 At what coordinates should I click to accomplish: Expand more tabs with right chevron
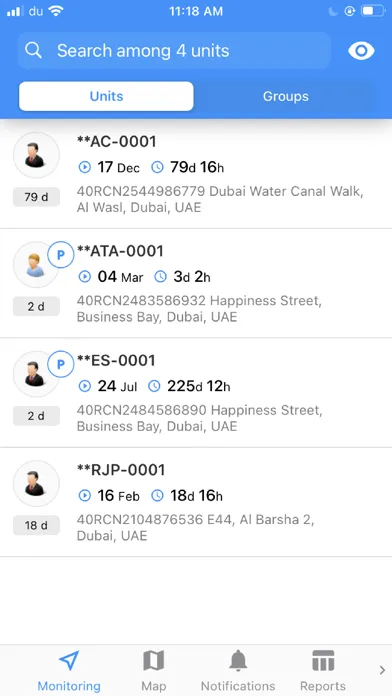pyautogui.click(x=382, y=670)
